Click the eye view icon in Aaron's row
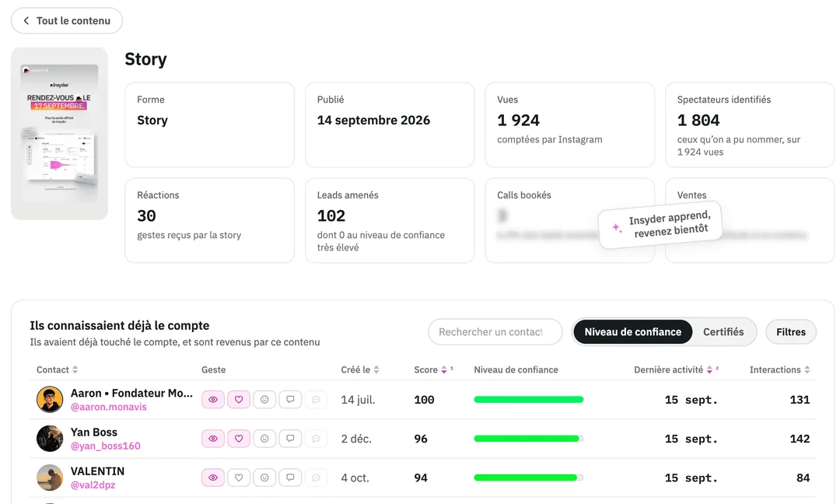This screenshot has width=840, height=504. (213, 400)
